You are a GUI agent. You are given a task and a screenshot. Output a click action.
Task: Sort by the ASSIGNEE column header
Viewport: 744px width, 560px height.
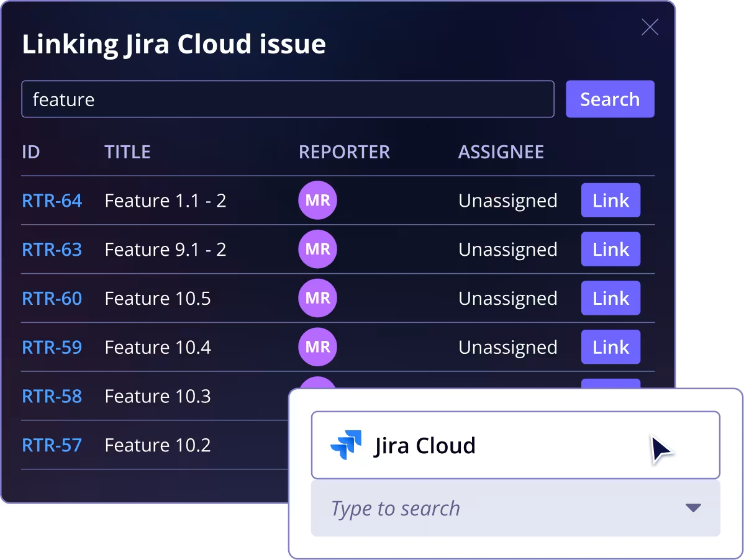pyautogui.click(x=501, y=151)
